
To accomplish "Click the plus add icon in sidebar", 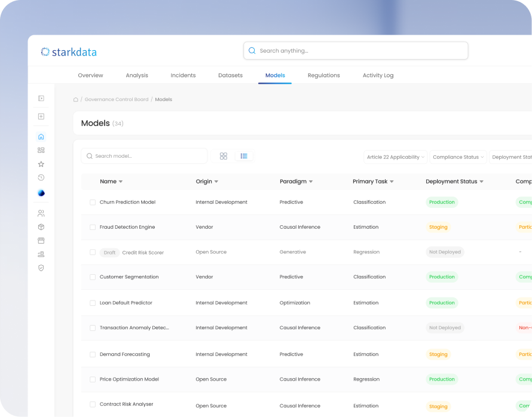I will [x=41, y=116].
